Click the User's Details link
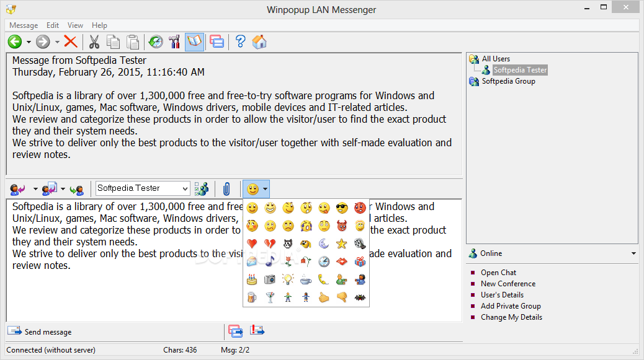This screenshot has height=360, width=644. pos(502,294)
